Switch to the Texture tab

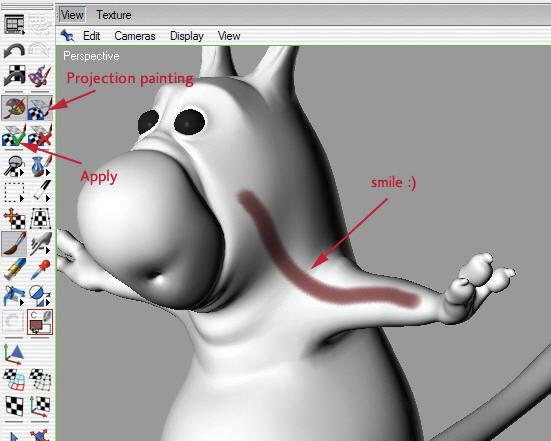pyautogui.click(x=114, y=15)
